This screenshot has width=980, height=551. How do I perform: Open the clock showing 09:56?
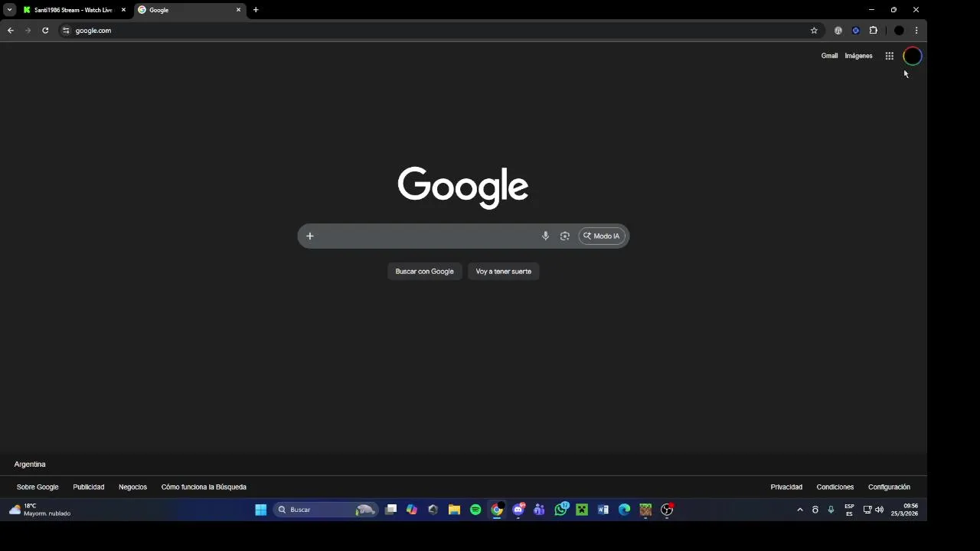(x=904, y=510)
